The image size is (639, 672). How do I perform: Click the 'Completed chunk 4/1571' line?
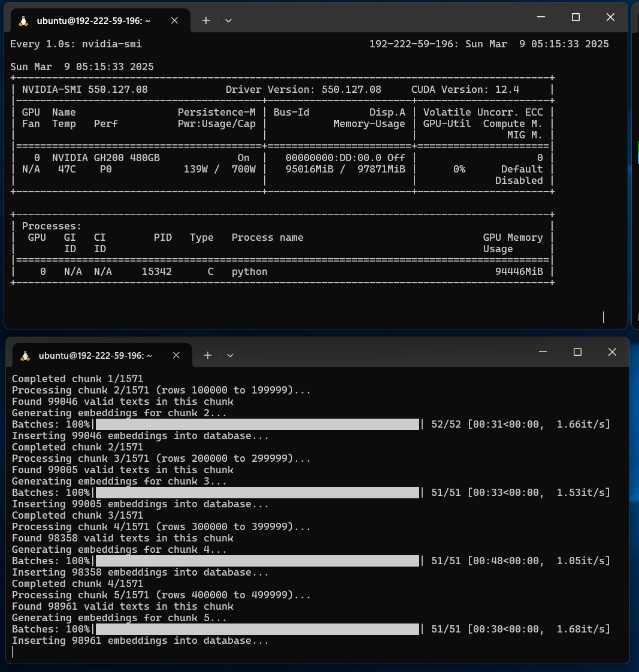(78, 584)
